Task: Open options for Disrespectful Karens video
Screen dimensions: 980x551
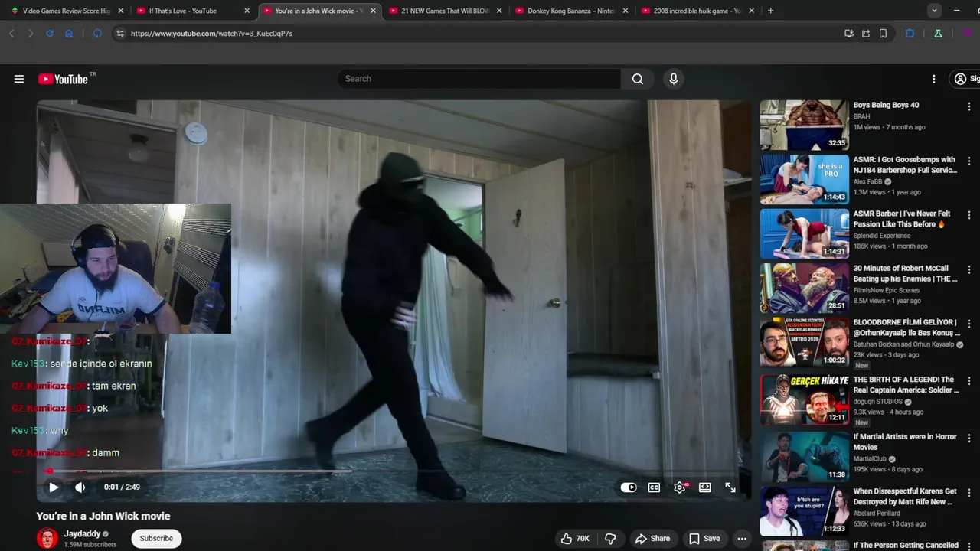Action: tap(969, 494)
